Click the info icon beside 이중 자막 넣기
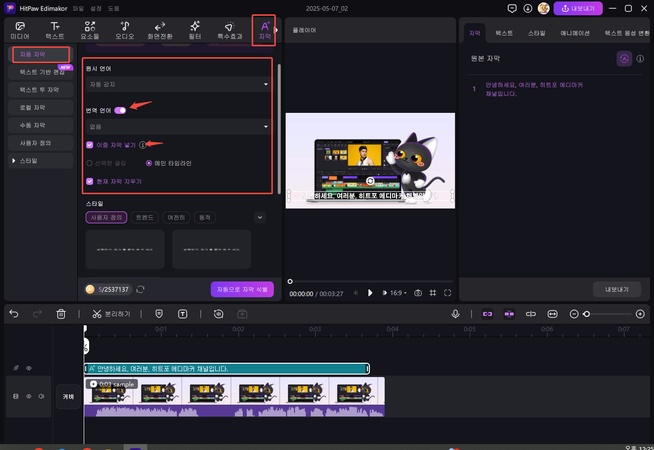This screenshot has height=450, width=654. point(143,145)
